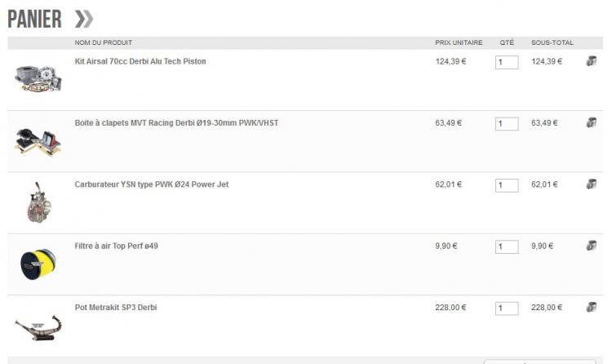Delete Boite à clapets MVT Racing item

click(592, 122)
